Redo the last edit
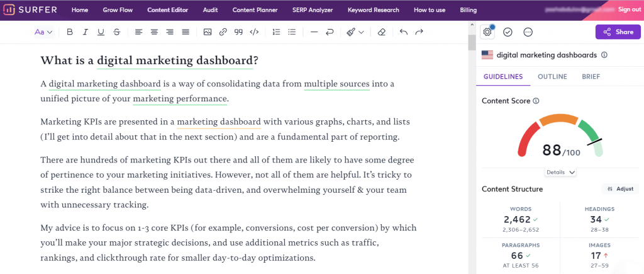The width and height of the screenshot is (644, 274). (419, 32)
